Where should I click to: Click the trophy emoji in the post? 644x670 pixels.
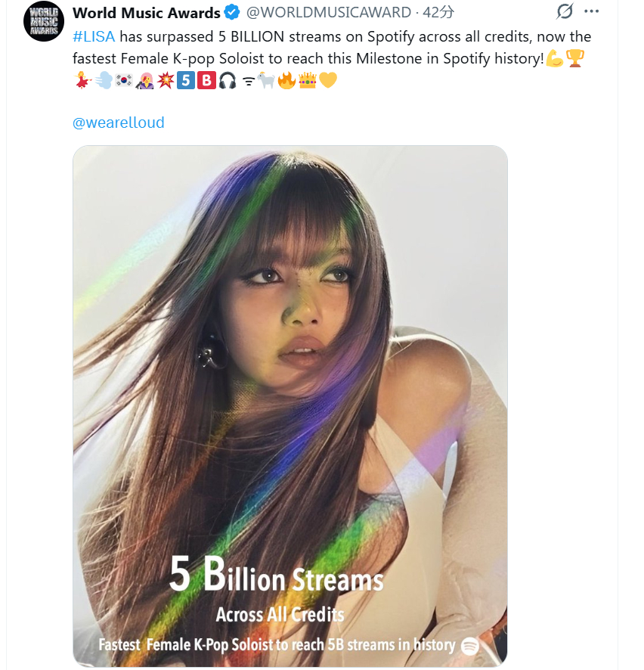coord(575,58)
